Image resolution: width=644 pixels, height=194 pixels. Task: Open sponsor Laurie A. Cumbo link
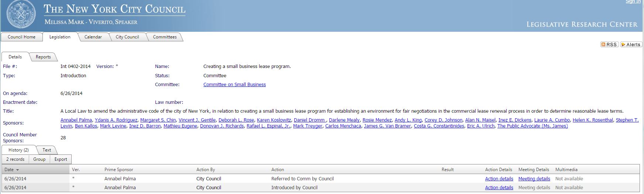click(x=552, y=120)
